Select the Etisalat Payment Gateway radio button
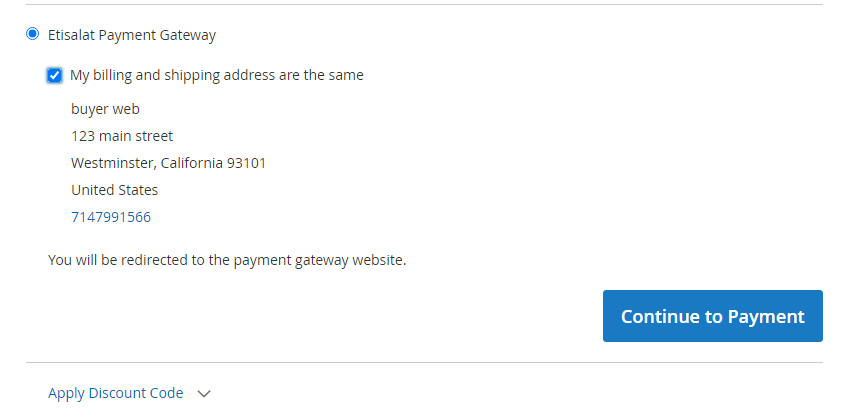The height and width of the screenshot is (418, 842). (x=32, y=34)
